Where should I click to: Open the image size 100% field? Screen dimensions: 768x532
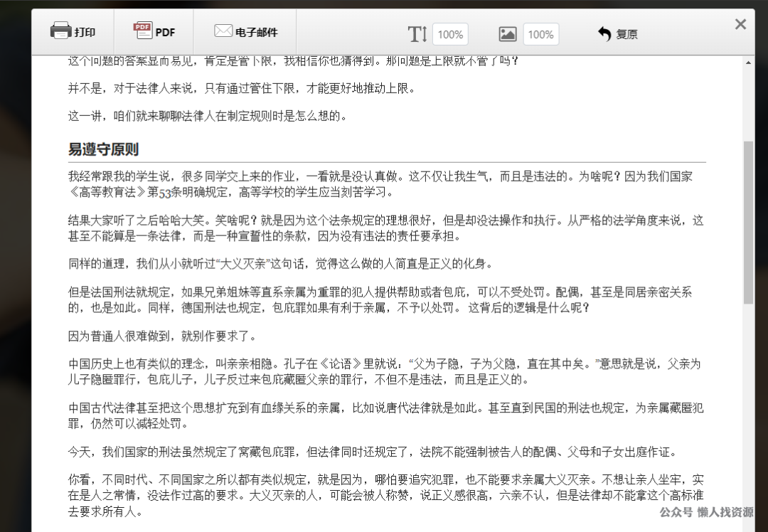[540, 34]
